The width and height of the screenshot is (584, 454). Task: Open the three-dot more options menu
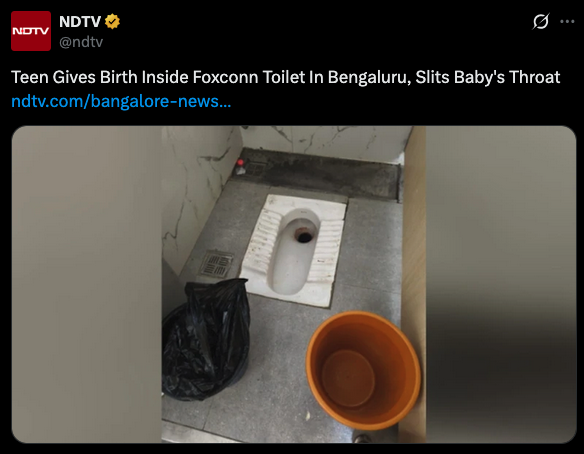(x=567, y=22)
